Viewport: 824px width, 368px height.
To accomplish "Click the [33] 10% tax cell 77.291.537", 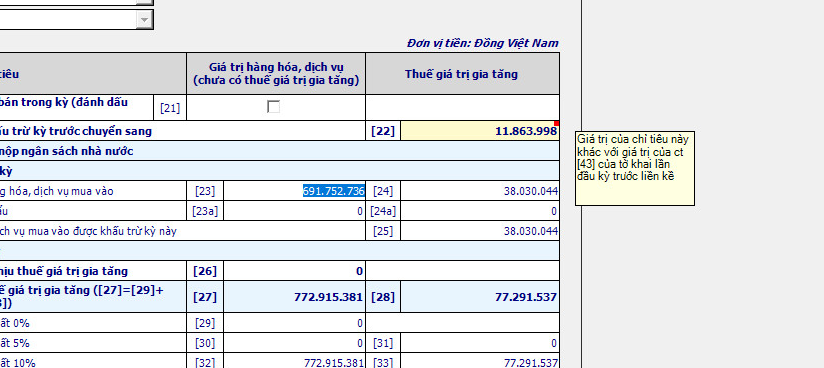I will [479, 361].
